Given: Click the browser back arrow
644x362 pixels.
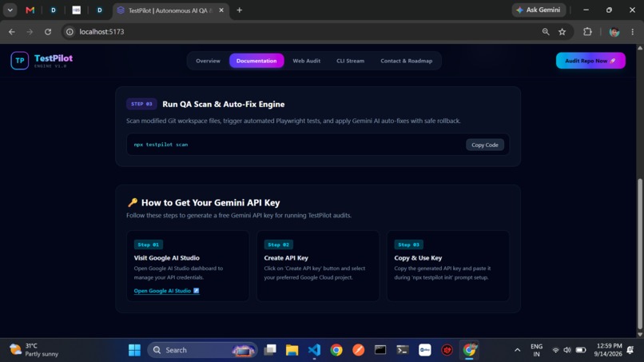Looking at the screenshot, I should tap(11, 32).
